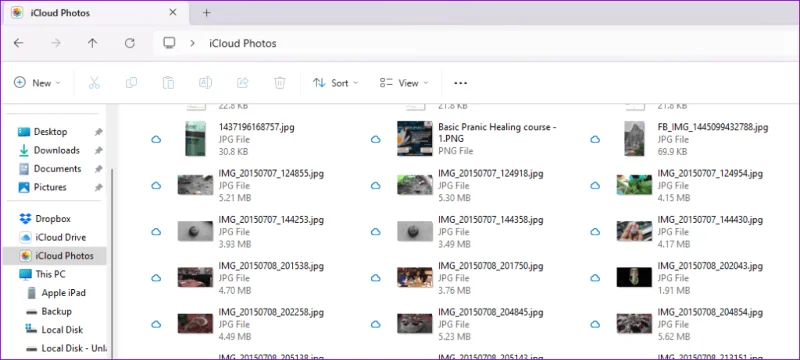This screenshot has width=800, height=360.
Task: Go forward with the right arrow
Action: [56, 43]
